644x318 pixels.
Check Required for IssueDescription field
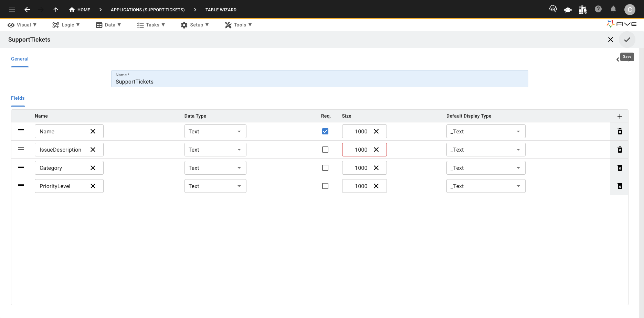[x=325, y=150]
